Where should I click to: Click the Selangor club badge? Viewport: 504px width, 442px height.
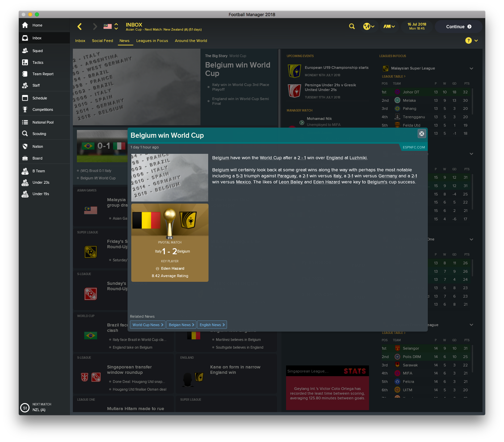point(397,348)
